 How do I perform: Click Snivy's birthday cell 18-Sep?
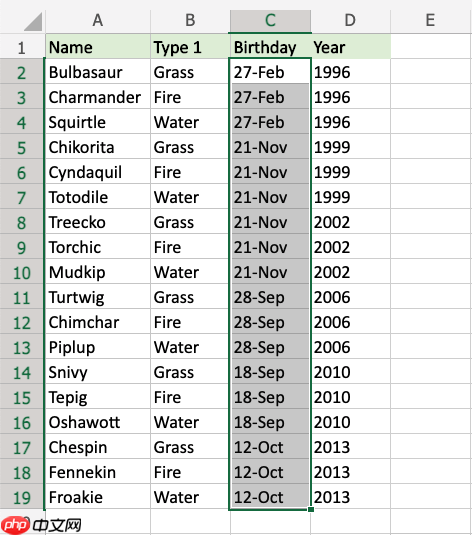coord(270,372)
